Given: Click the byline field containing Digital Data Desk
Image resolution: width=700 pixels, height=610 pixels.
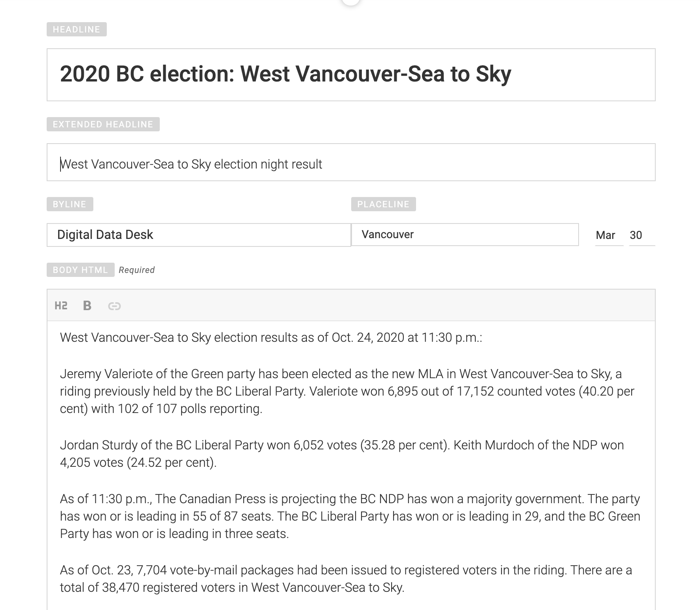Looking at the screenshot, I should (199, 235).
